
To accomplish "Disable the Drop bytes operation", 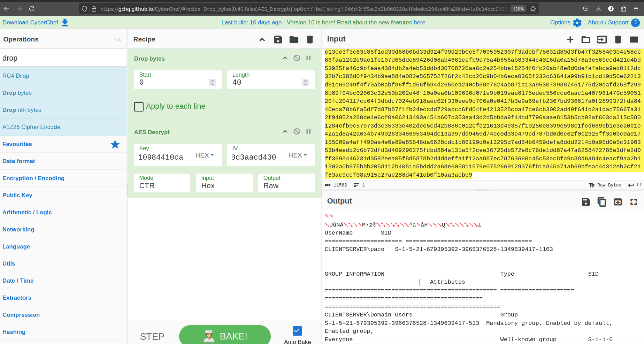I will pyautogui.click(x=297, y=58).
